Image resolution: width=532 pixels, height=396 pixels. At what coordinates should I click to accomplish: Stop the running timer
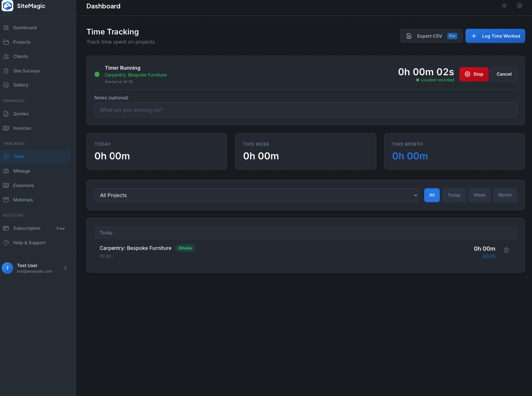pos(474,74)
